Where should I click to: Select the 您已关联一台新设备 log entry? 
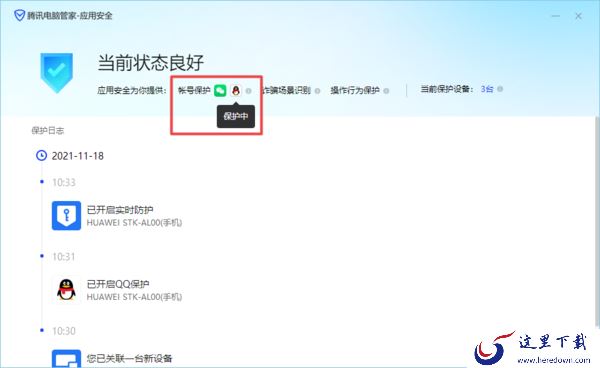(129, 358)
